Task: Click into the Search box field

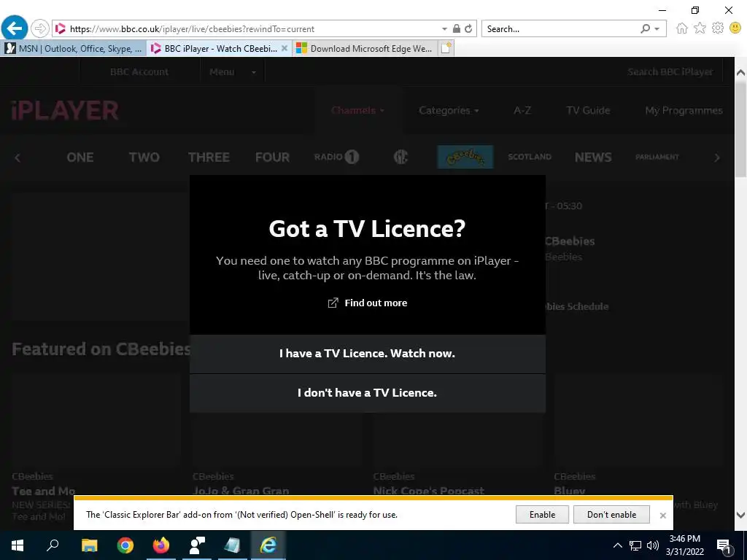Action: coord(560,29)
